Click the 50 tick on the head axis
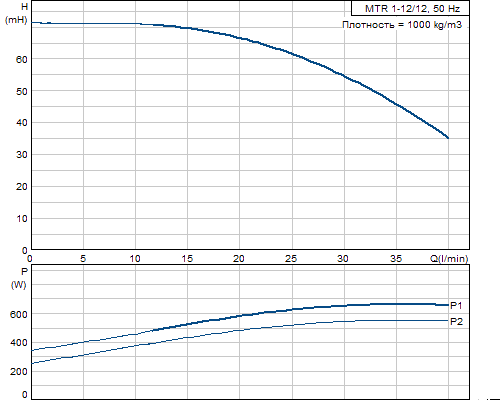Image resolution: width=500 pixels, height=400 pixels. pyautogui.click(x=22, y=91)
